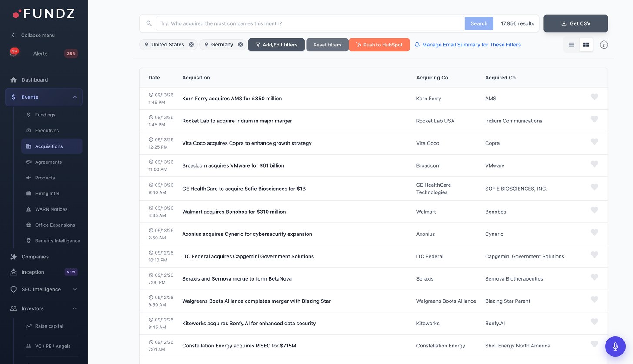Go to Companies
This screenshot has width=633, height=364.
coord(35,257)
